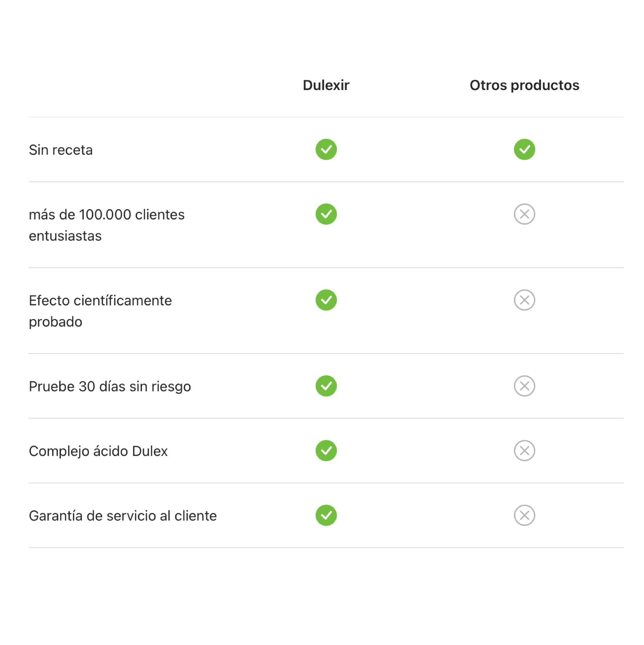Click the Dulexir checkmark for Garantía de servicio
The width and height of the screenshot is (644, 645).
[x=326, y=516]
